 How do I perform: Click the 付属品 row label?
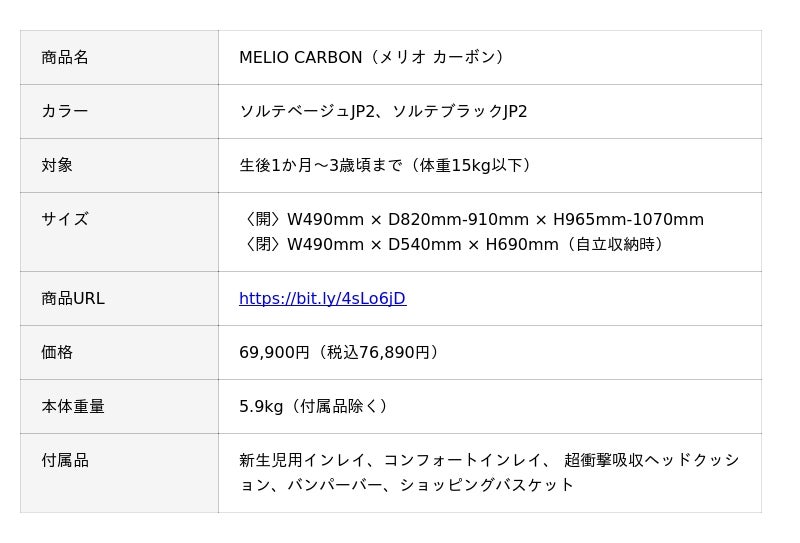65,461
